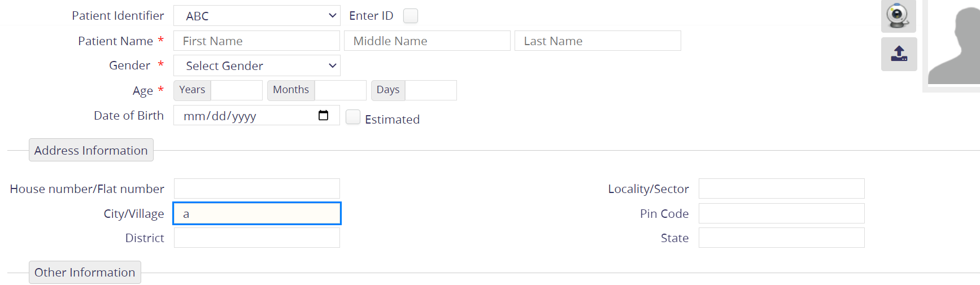
Task: Click the webcam capture photo icon
Action: (x=898, y=16)
